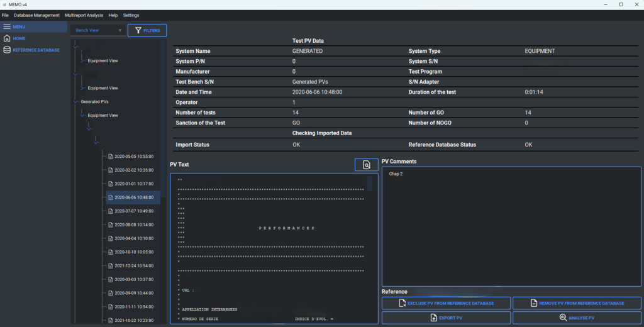Click the search icon above PV Text
This screenshot has height=327, width=644.
pyautogui.click(x=366, y=165)
